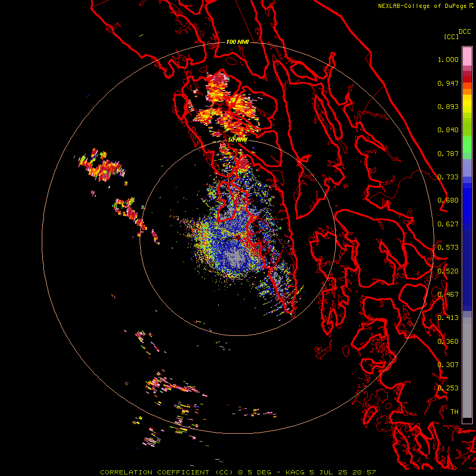
Task: Click the [CC] units label
Action: 451,36
